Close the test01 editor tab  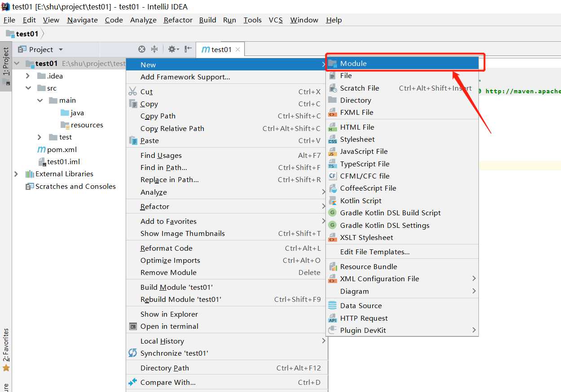[238, 50]
